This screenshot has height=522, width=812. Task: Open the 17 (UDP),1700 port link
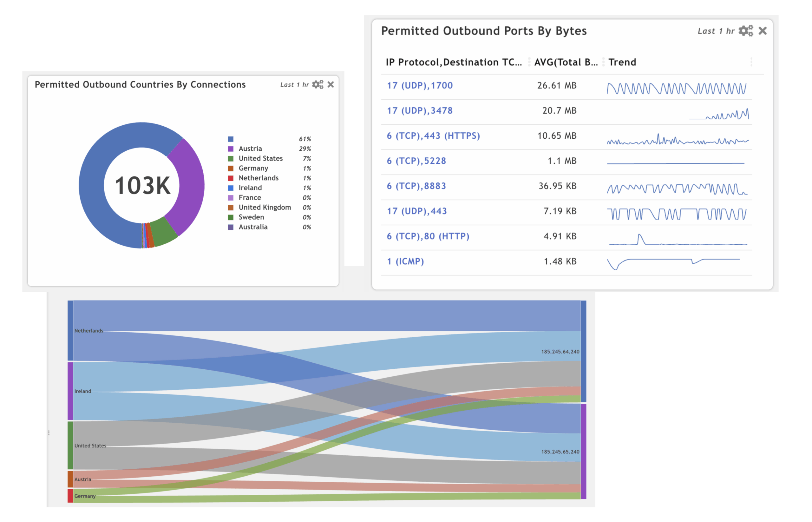pos(419,85)
